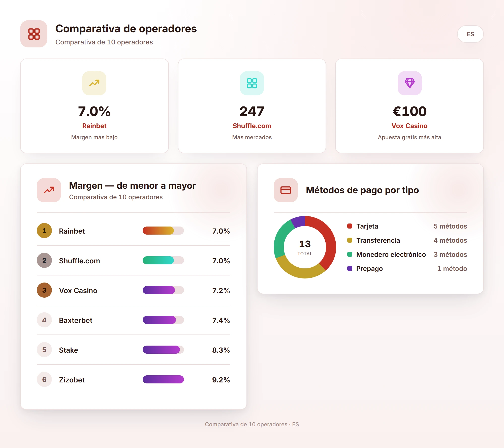Click the red grid icon beside the page title
This screenshot has width=504, height=448.
tap(34, 34)
